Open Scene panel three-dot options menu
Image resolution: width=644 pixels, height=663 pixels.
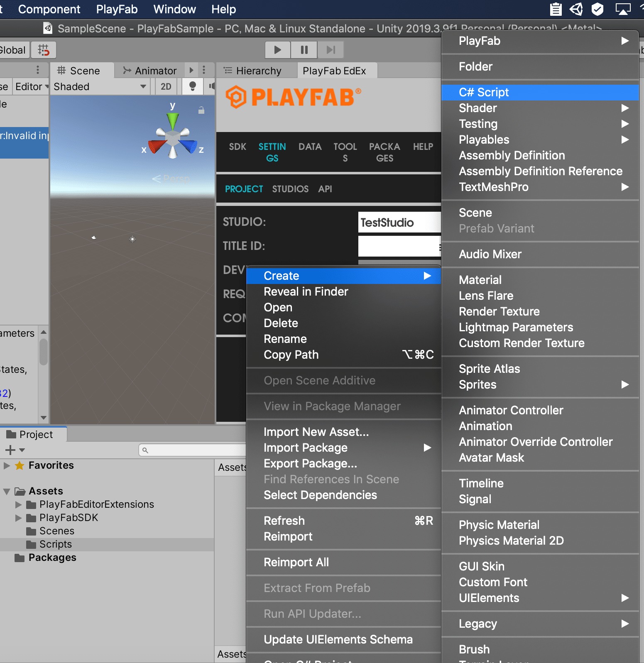coord(203,70)
